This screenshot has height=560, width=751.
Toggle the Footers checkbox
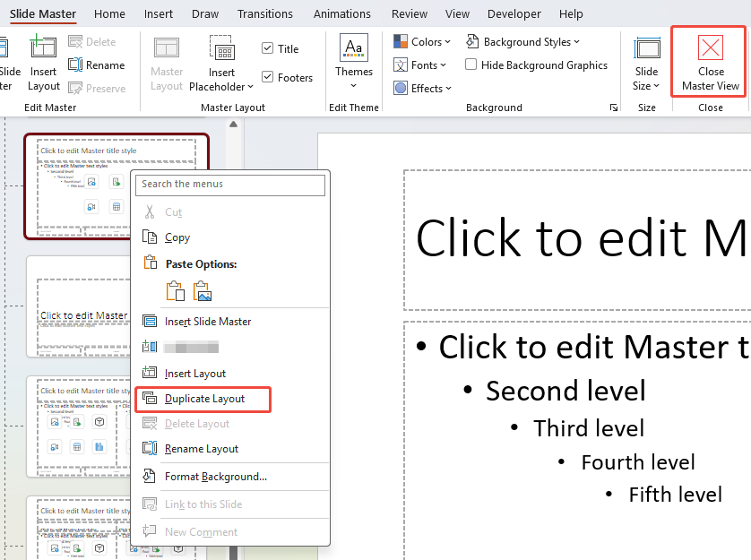[x=268, y=78]
